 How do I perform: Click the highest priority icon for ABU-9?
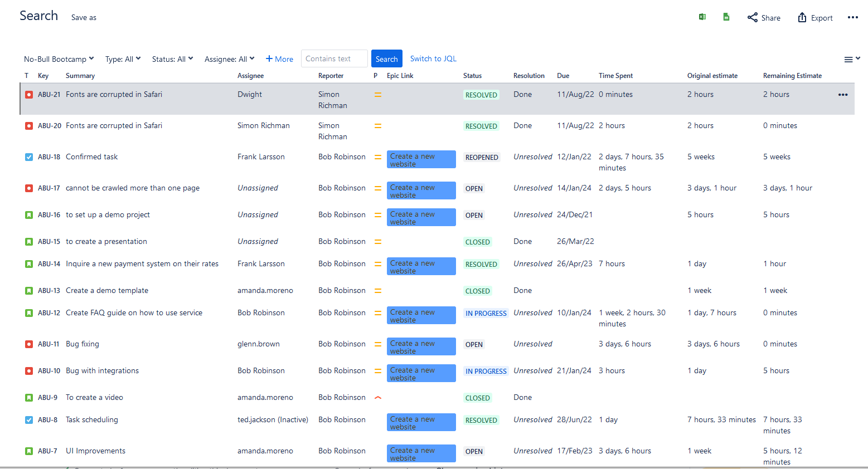point(378,397)
